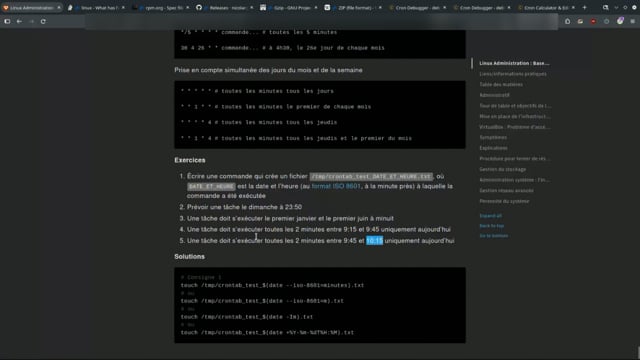Click the 'date --iso-8601=minutes' command line
The image size is (640, 360).
pos(272,285)
